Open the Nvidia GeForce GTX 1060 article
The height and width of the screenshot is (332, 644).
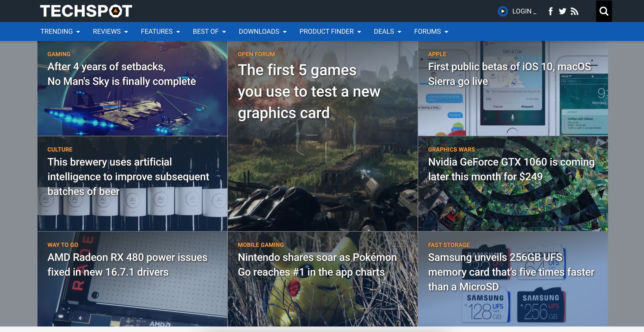[x=511, y=169]
